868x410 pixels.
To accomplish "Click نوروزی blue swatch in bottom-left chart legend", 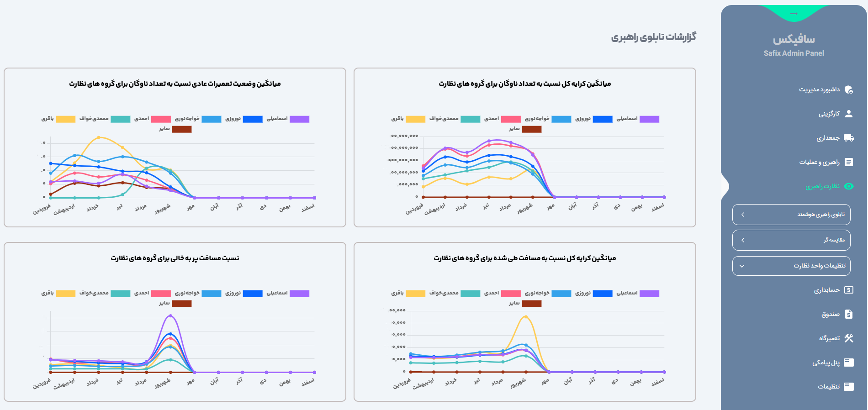I will (x=252, y=294).
